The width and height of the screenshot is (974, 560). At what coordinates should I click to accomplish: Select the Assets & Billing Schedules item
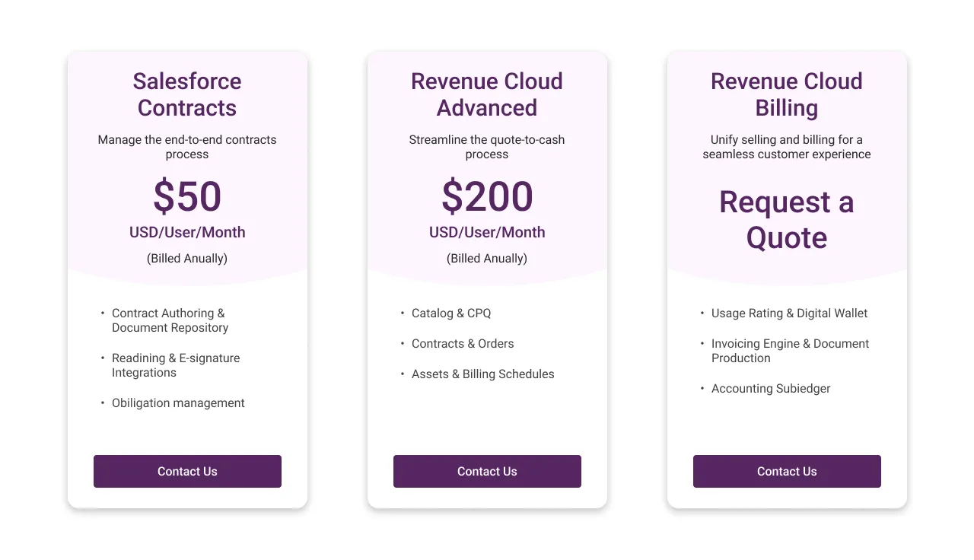pyautogui.click(x=482, y=374)
